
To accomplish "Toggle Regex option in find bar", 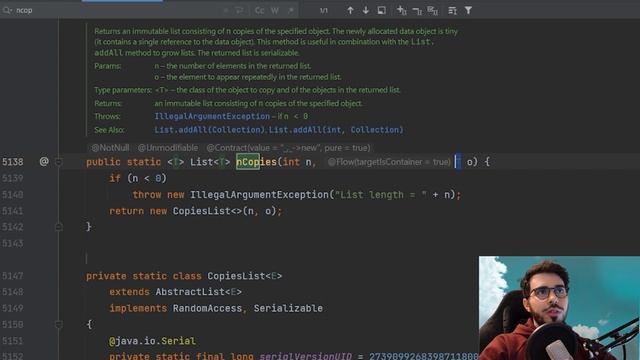I will (x=291, y=11).
